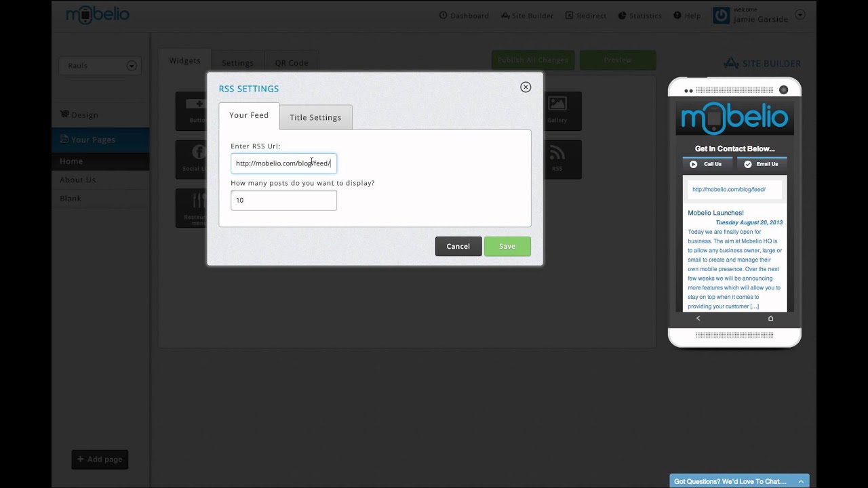Screen dimensions: 868x488
Task: Select the RSS widget icon
Action: point(557,159)
